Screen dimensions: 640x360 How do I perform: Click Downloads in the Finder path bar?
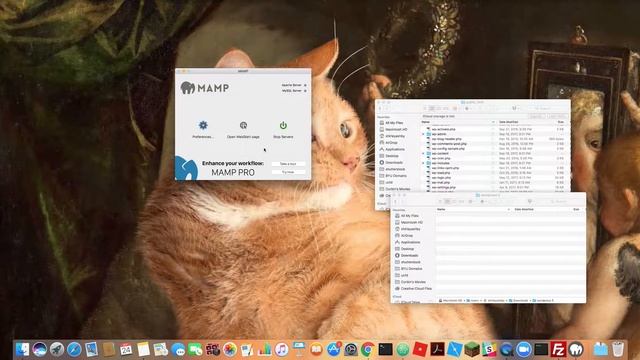(518, 300)
